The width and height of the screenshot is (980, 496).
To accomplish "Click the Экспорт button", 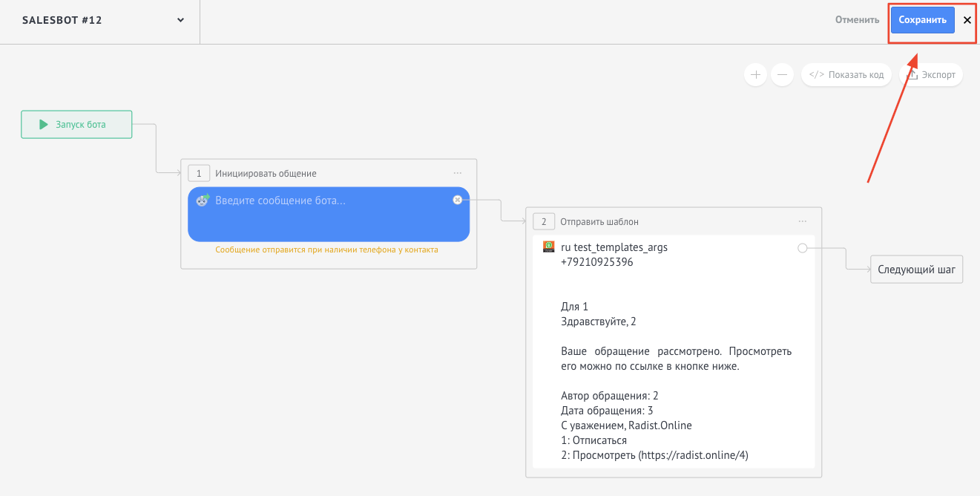I will pyautogui.click(x=931, y=74).
